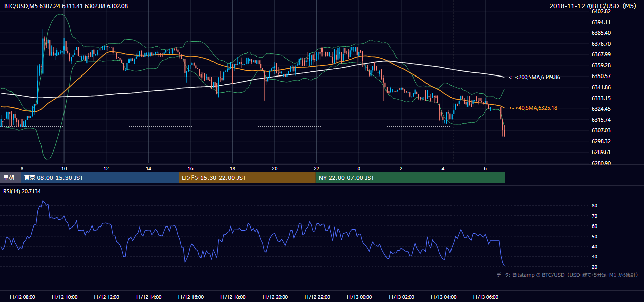Click the RSI axis level 80
The image size is (644, 302).
tap(594, 206)
